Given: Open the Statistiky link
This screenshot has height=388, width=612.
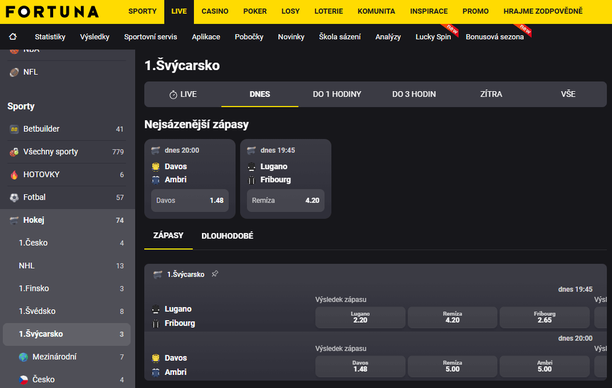Looking at the screenshot, I should (50, 37).
